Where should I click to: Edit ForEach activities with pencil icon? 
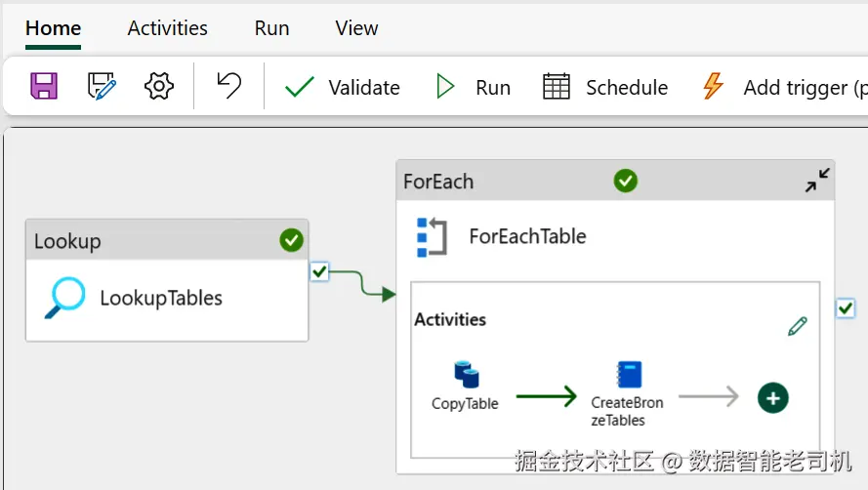click(x=798, y=326)
